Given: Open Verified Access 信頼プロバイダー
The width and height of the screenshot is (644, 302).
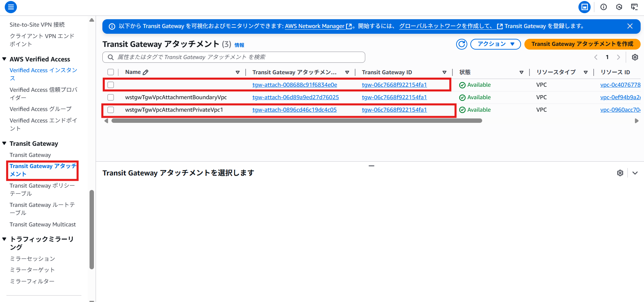Looking at the screenshot, I should (x=43, y=94).
